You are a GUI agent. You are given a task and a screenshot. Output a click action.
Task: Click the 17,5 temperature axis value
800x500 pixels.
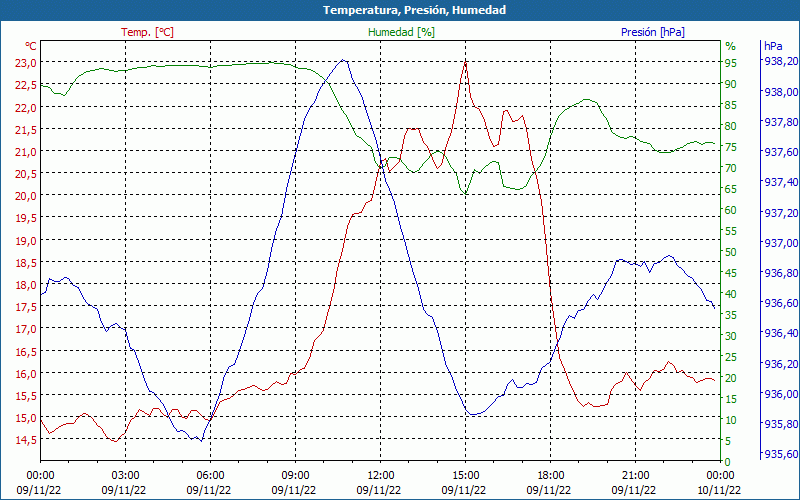(26, 307)
